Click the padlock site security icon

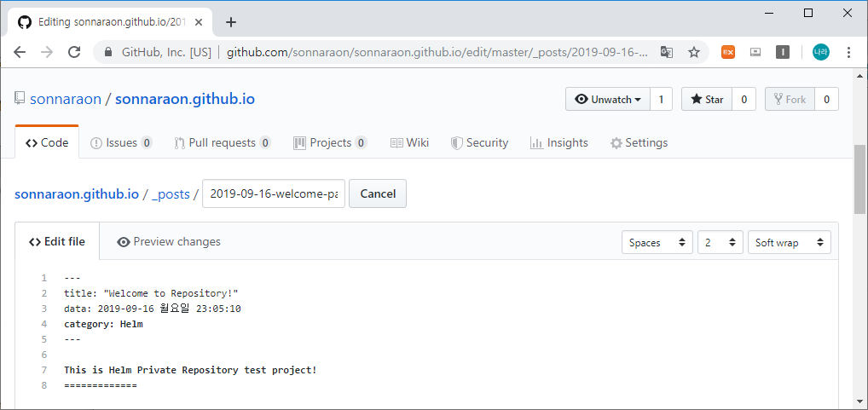tap(109, 53)
